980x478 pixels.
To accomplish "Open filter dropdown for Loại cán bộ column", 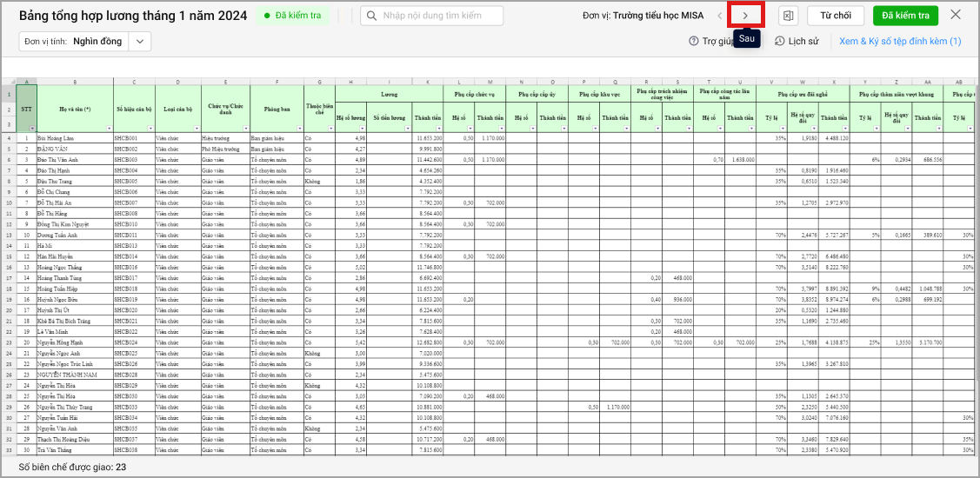I will tap(196, 128).
